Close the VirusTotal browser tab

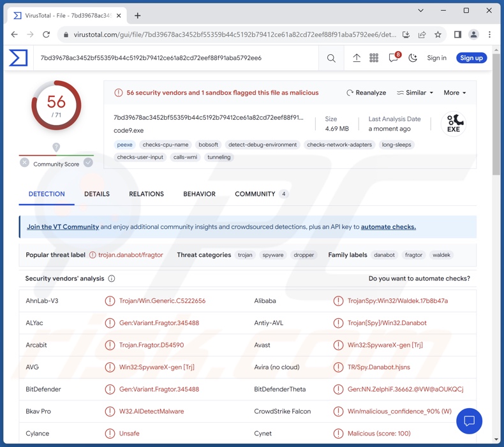pyautogui.click(x=119, y=15)
